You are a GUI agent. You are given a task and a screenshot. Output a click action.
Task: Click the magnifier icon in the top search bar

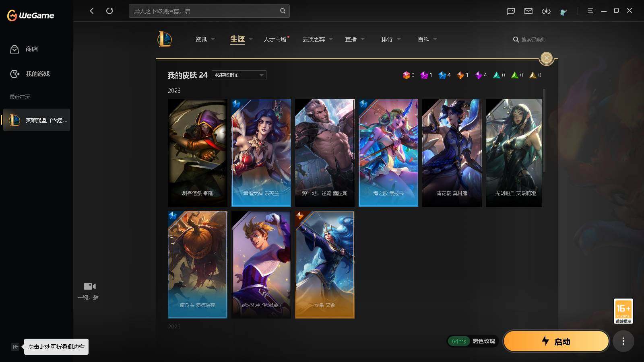click(x=283, y=11)
